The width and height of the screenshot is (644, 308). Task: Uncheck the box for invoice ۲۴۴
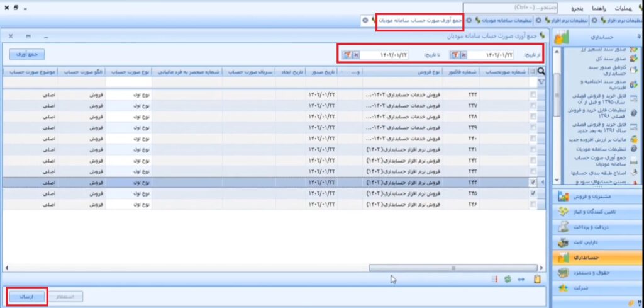coord(533,182)
